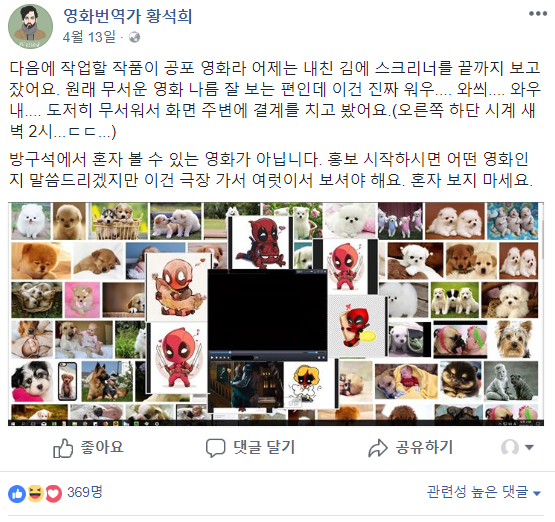The height and width of the screenshot is (522, 555).
Task: Click the globe public audience icon
Action: click(x=135, y=37)
